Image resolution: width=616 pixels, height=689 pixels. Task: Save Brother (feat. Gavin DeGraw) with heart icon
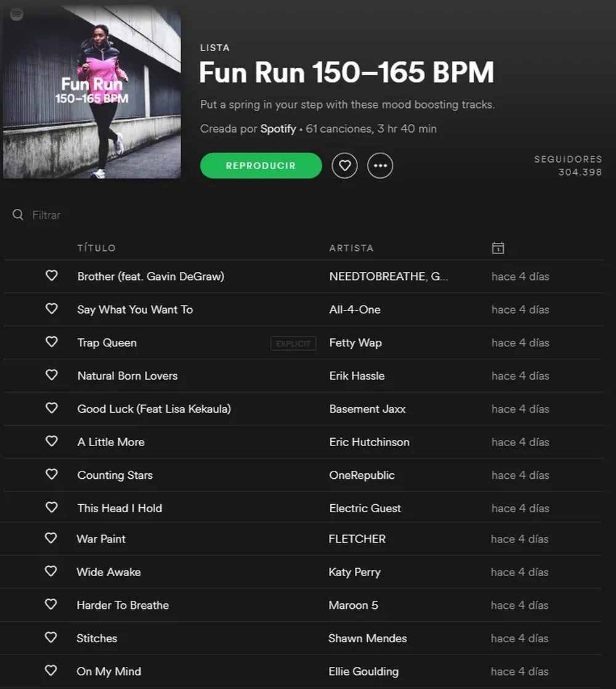click(x=52, y=276)
